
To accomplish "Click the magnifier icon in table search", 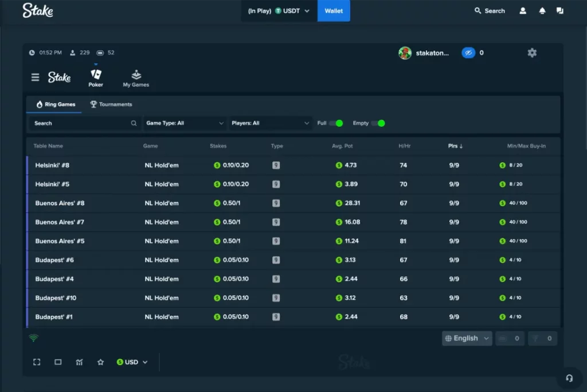I will (134, 123).
